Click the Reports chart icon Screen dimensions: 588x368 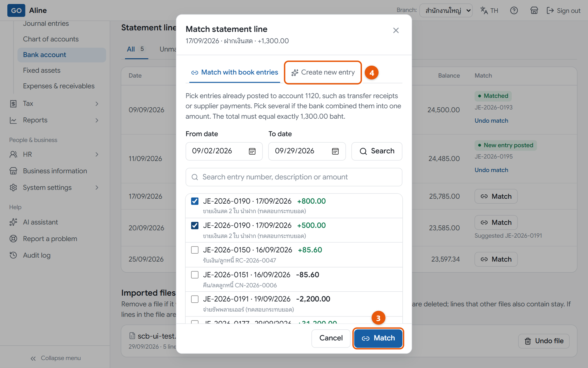tap(13, 120)
